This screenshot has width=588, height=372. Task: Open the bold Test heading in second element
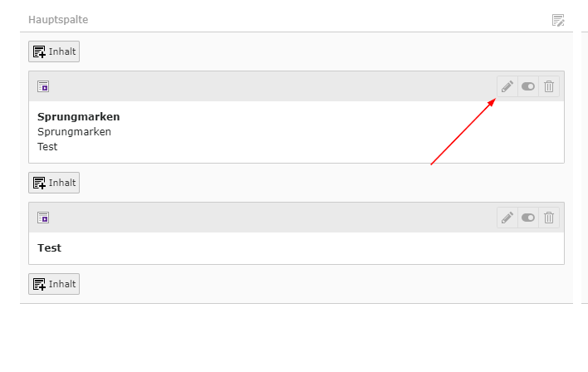pyautogui.click(x=50, y=247)
